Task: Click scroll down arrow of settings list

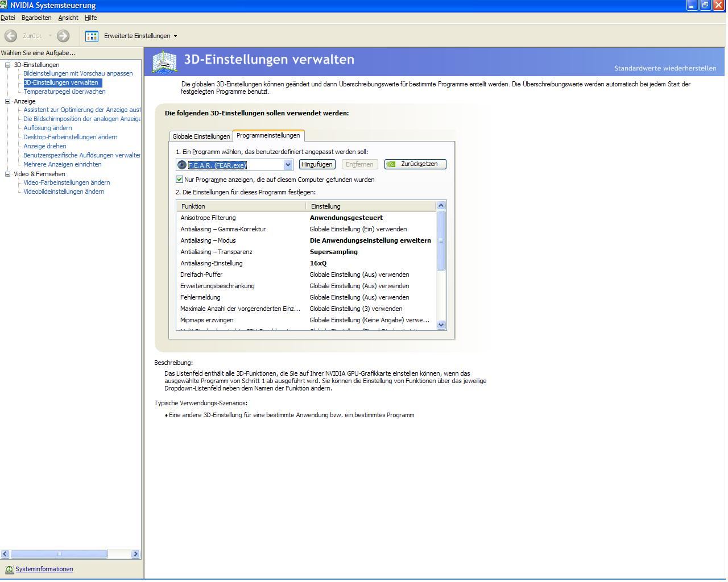Action: click(441, 325)
